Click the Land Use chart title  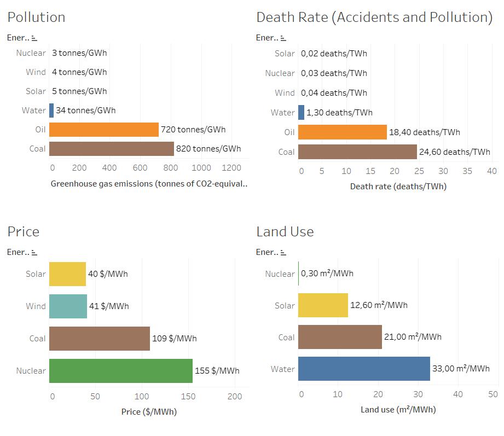coord(285,231)
